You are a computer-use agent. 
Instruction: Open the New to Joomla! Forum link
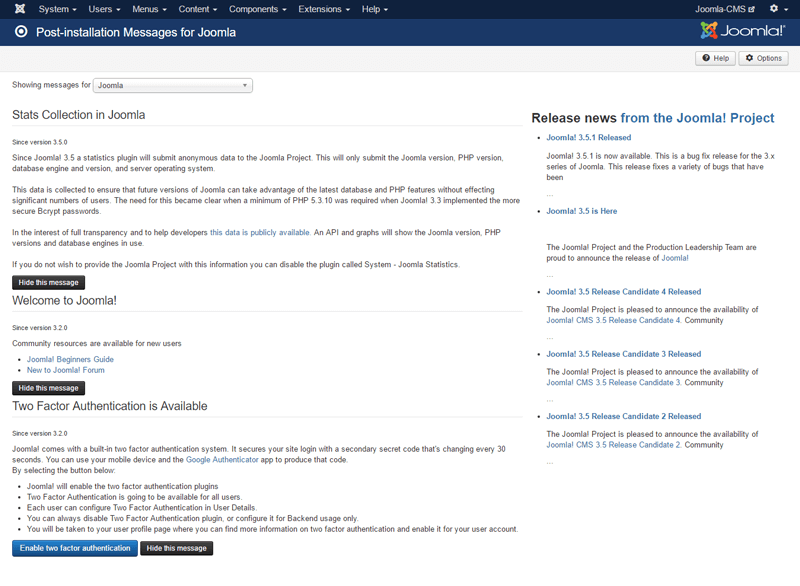coord(65,370)
